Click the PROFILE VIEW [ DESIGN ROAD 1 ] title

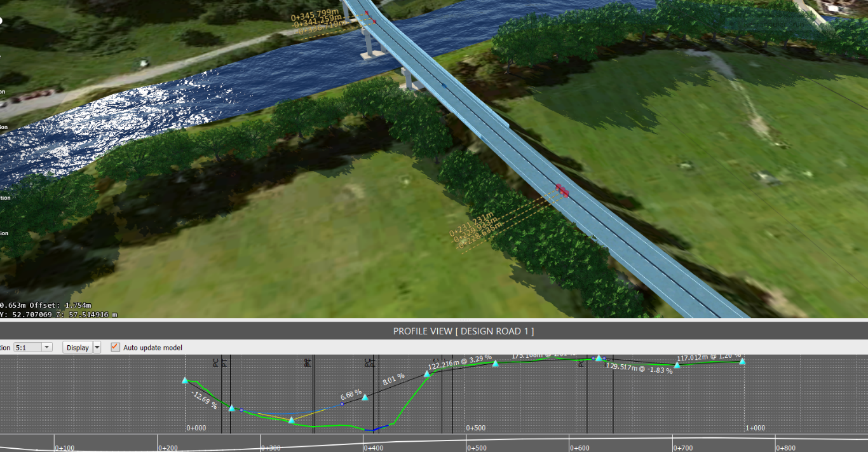[x=463, y=331]
